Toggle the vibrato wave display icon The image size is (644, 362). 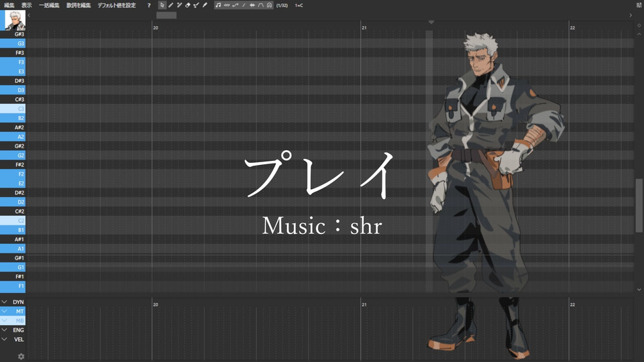tap(227, 5)
